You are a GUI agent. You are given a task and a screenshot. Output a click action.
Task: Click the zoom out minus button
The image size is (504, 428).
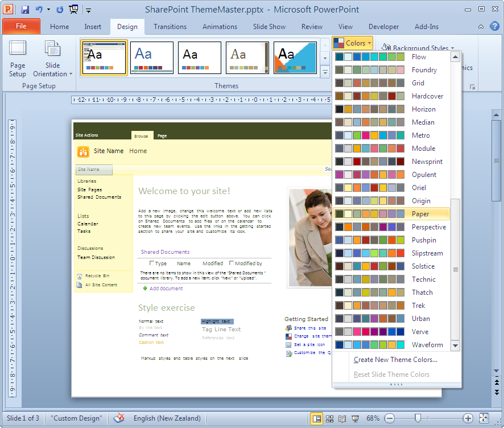pyautogui.click(x=390, y=418)
